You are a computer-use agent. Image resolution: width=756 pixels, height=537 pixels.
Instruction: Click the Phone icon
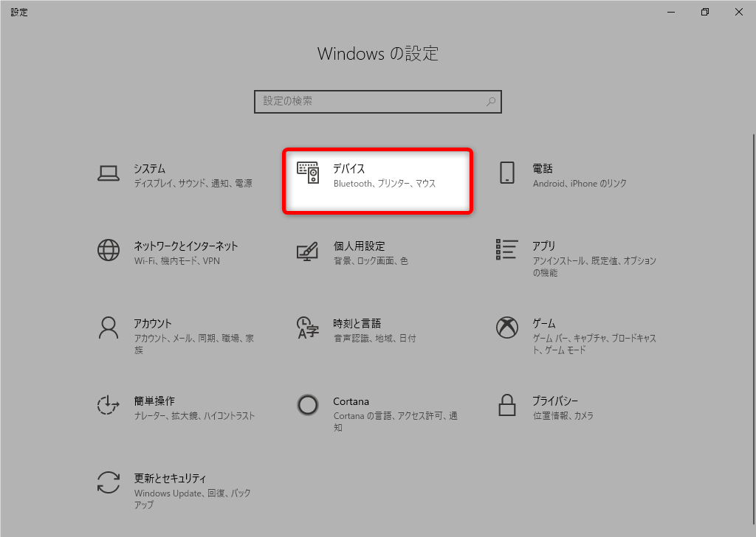pos(506,173)
